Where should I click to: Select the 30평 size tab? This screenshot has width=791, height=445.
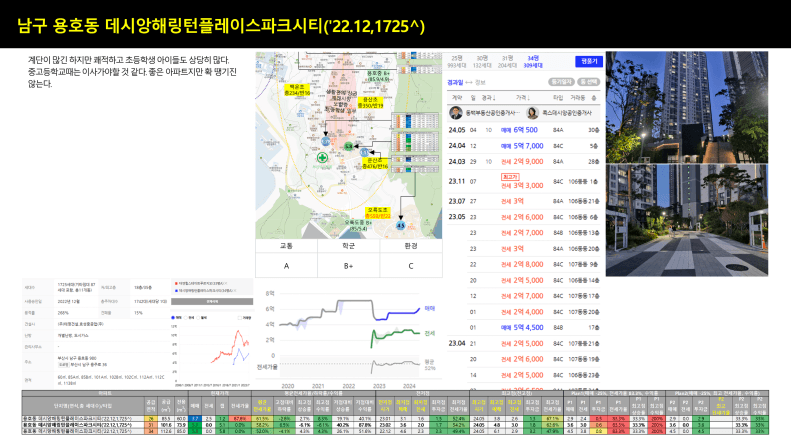482,62
